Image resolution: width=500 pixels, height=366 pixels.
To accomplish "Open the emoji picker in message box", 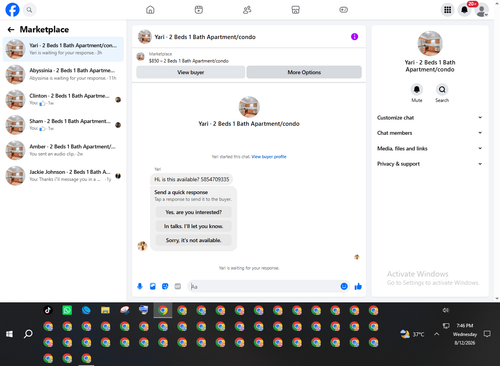I will tap(344, 286).
